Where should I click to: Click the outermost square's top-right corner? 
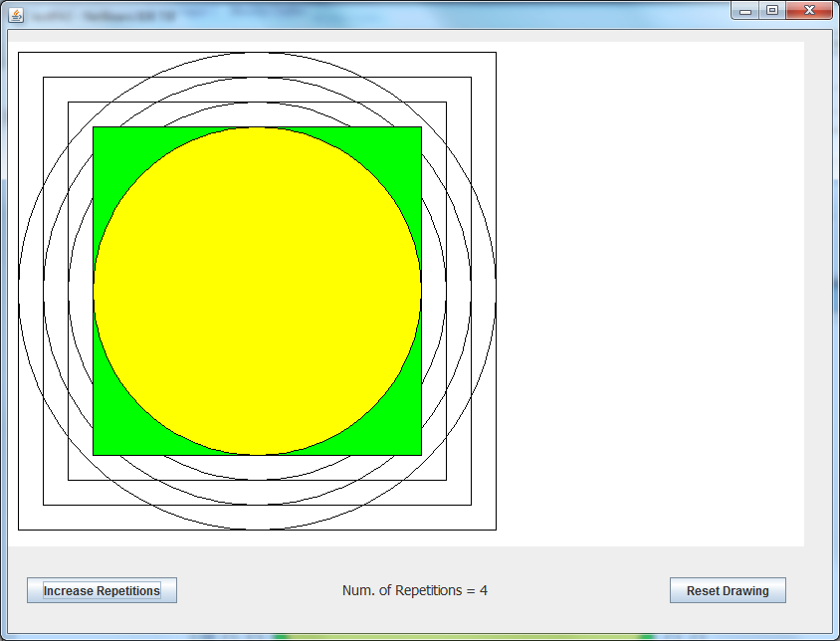point(496,53)
